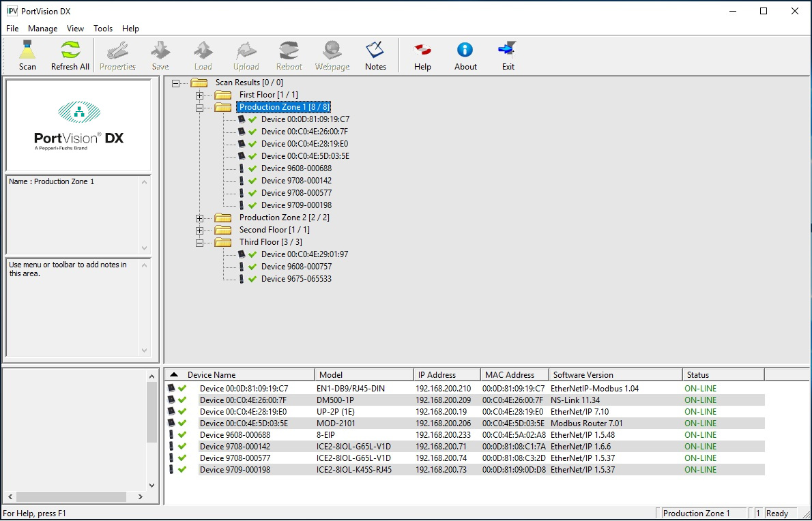Click the Refresh All toolbar icon
Viewport: 812px width, 521px height.
70,50
